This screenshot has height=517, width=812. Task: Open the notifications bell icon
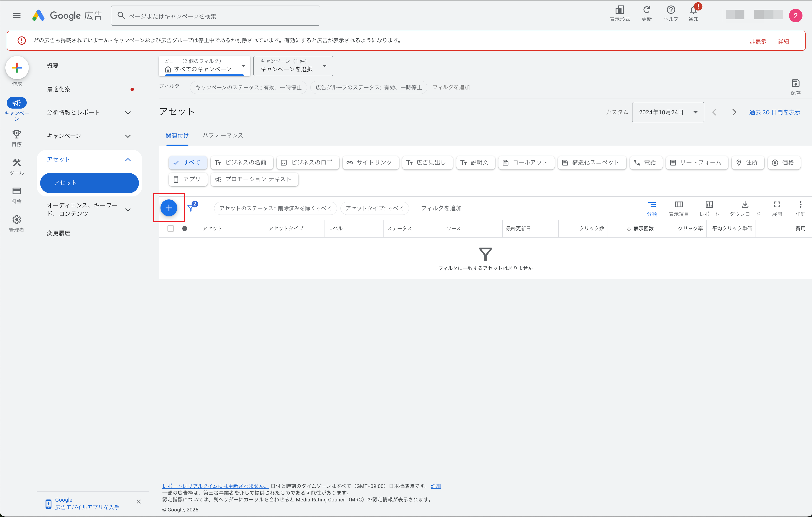(x=694, y=10)
